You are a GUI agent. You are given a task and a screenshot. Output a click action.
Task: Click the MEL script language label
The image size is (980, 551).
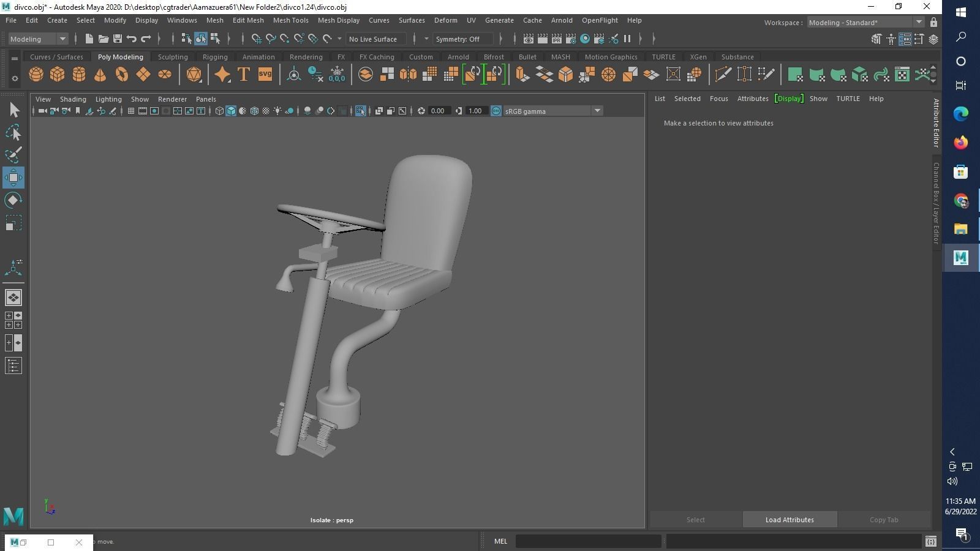pos(500,541)
